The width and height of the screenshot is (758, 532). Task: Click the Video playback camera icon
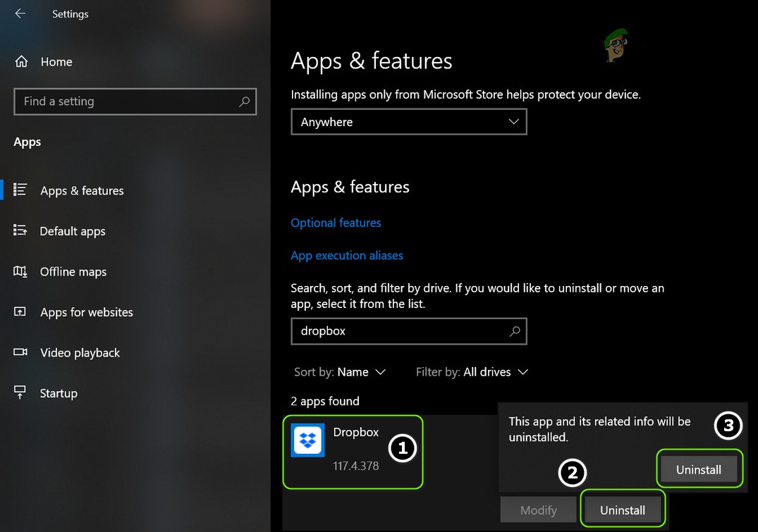(20, 352)
